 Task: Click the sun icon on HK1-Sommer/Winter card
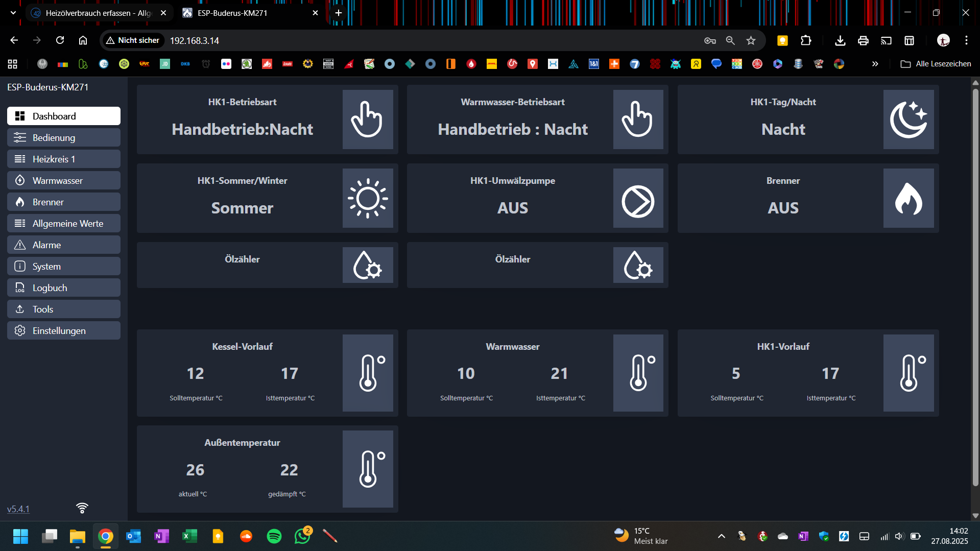tap(367, 198)
